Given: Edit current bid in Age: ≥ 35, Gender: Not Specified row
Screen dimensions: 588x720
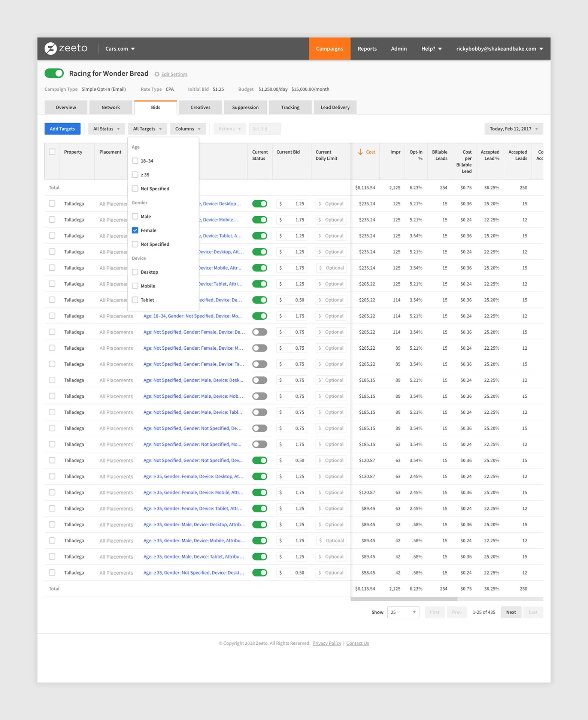Looking at the screenshot, I should tap(292, 573).
